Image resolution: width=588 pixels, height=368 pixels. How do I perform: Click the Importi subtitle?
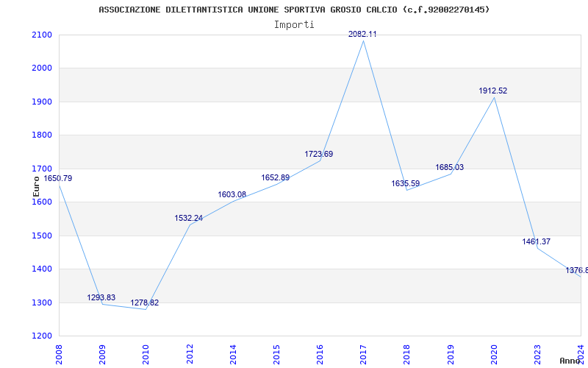click(x=294, y=25)
